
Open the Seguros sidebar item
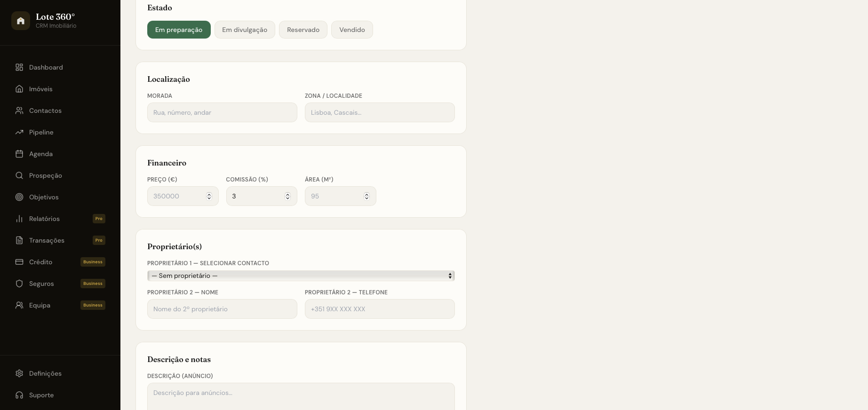tap(60, 284)
